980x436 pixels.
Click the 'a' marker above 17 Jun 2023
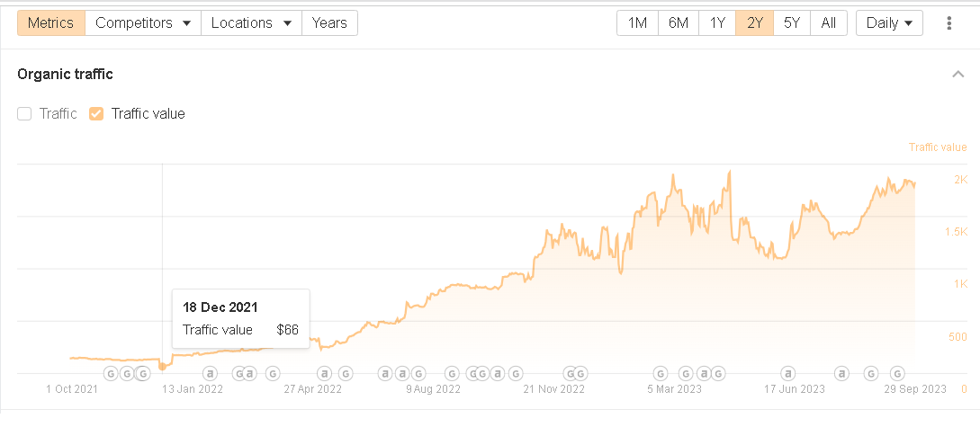[x=788, y=372]
